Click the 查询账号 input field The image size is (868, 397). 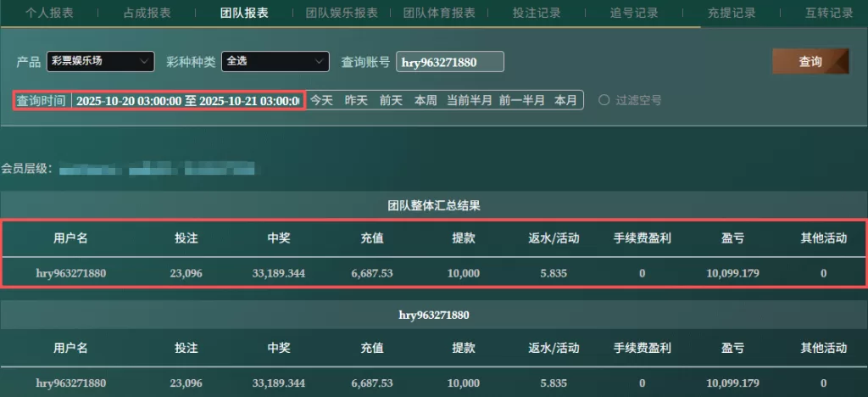[x=449, y=62]
